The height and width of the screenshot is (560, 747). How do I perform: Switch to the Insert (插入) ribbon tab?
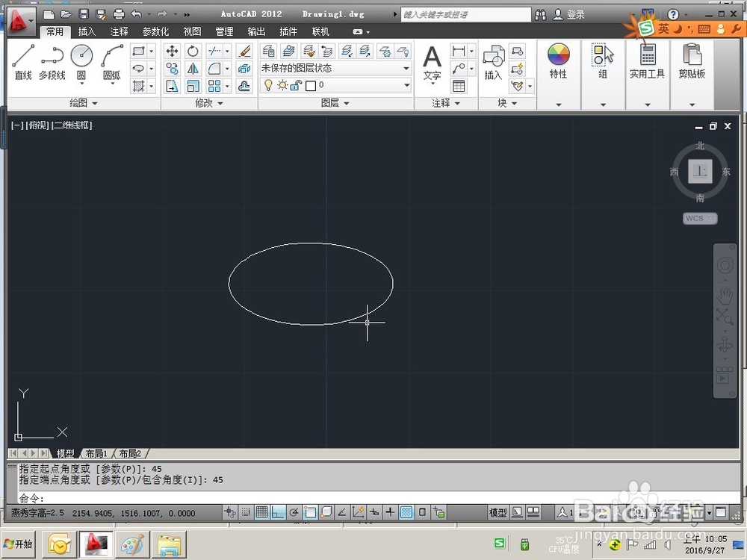87,31
